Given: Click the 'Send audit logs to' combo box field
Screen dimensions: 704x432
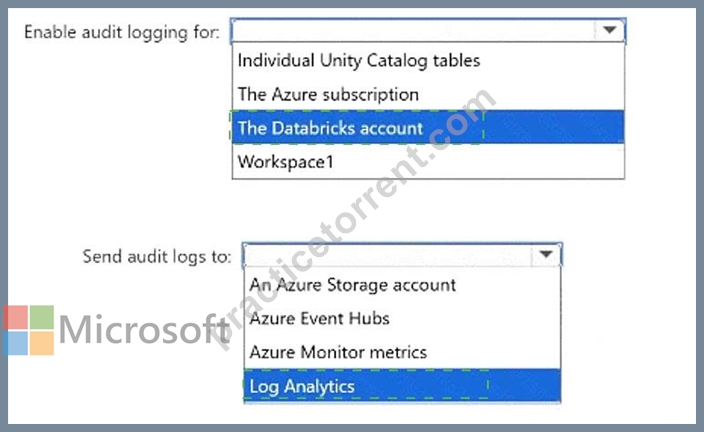Looking at the screenshot, I should tap(402, 255).
